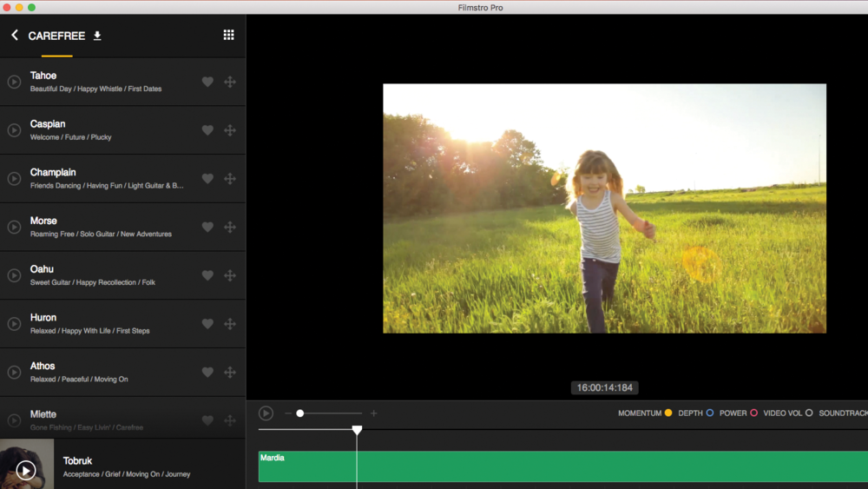Screen dimensions: 868x489
Task: Download the CAREFREE collection
Action: click(x=97, y=36)
